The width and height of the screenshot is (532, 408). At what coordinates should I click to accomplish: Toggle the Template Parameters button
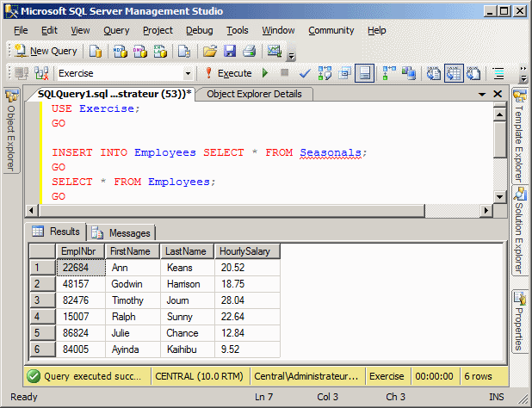tap(365, 73)
